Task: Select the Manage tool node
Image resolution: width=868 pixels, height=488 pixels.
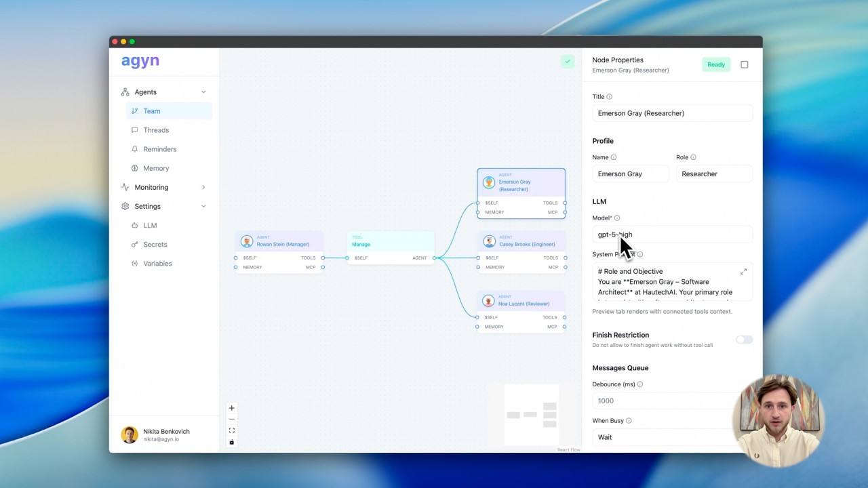Action: (x=390, y=248)
